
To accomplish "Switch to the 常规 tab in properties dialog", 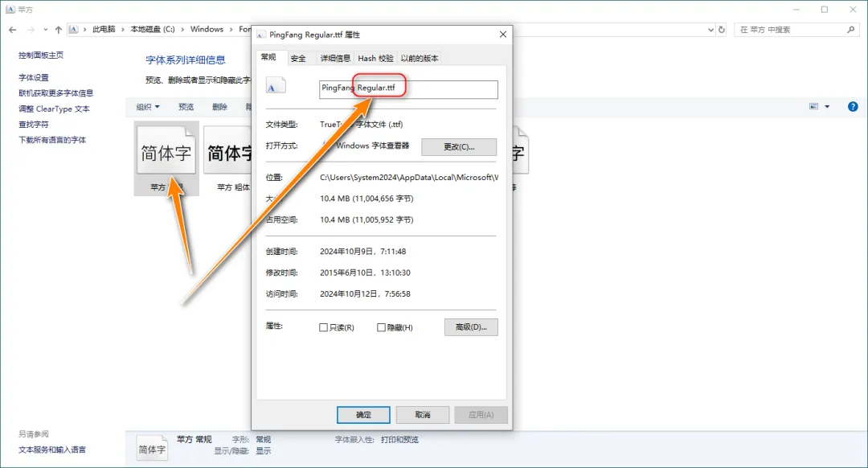I will [268, 58].
